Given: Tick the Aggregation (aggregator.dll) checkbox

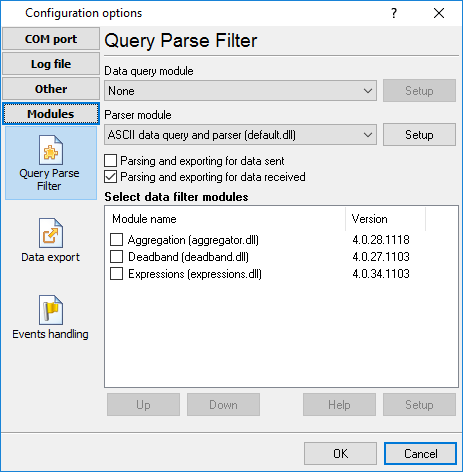Looking at the screenshot, I should click(x=116, y=240).
